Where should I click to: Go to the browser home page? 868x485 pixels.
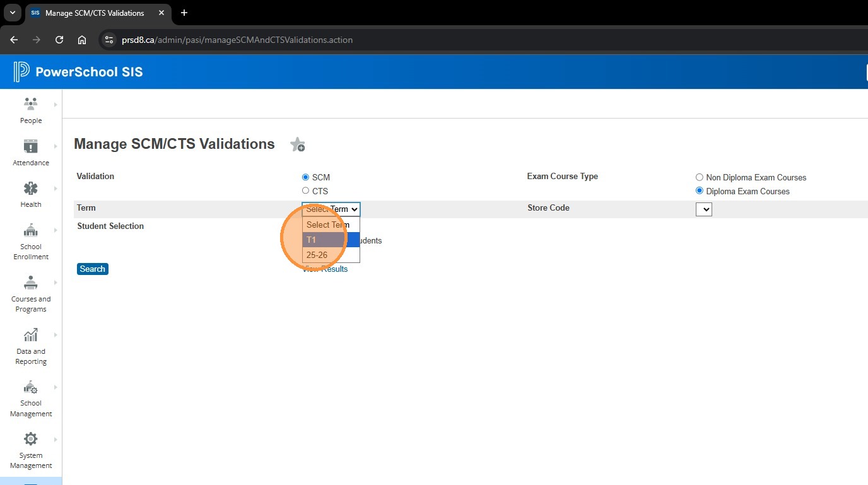click(x=82, y=40)
